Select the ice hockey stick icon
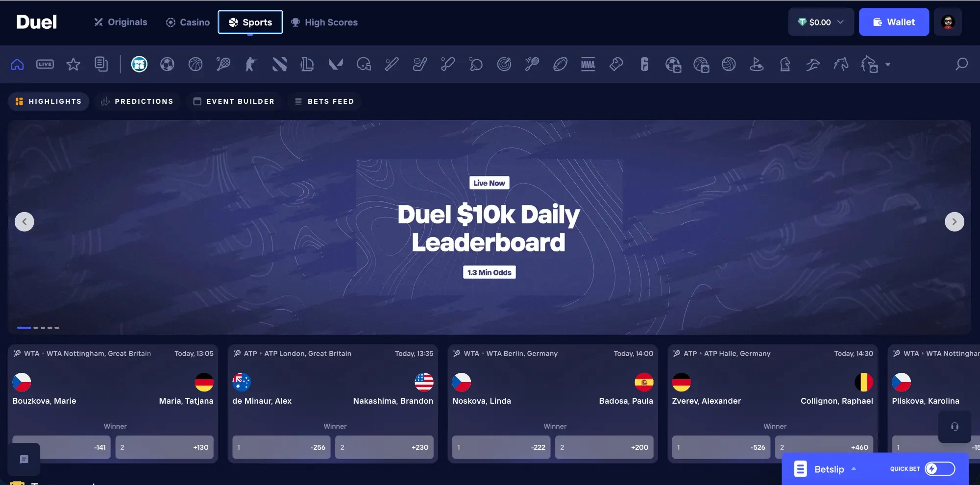 pos(420,64)
